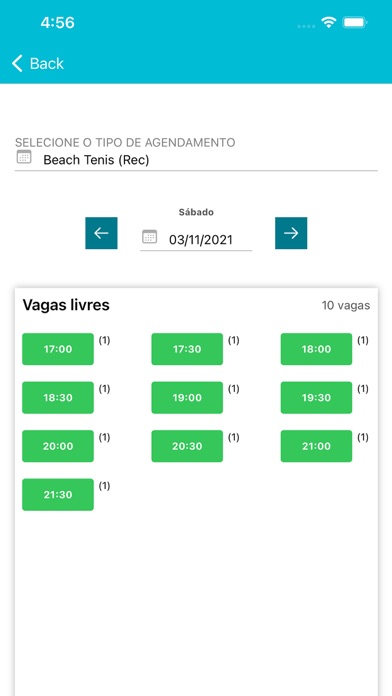Screen dimensions: 392x696
Task: Reserve the 21:00 slot
Action: click(316, 446)
